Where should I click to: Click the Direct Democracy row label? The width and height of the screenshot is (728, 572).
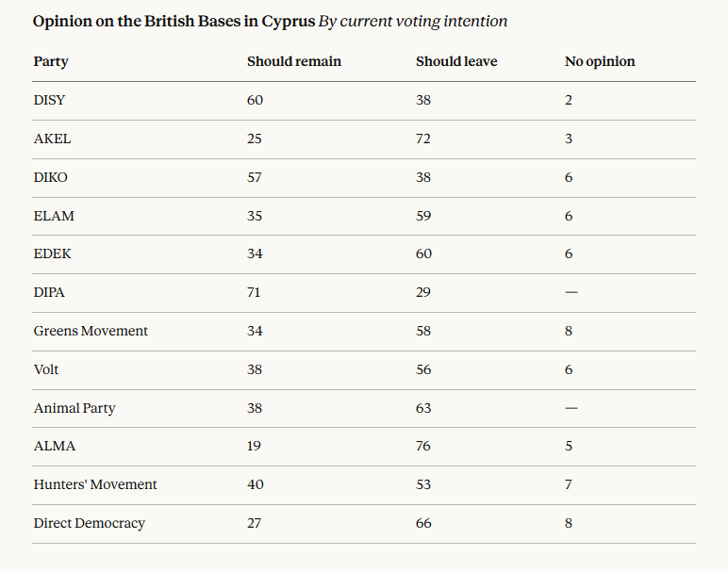[x=90, y=523]
